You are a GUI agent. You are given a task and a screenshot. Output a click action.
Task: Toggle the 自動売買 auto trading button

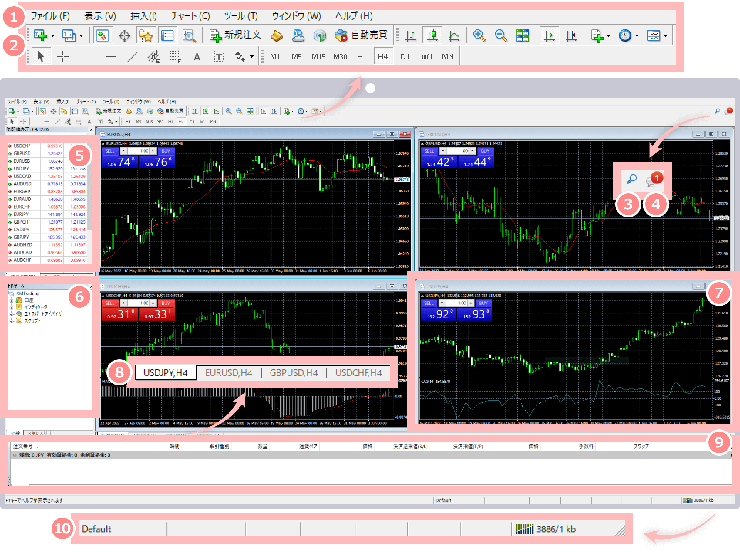click(x=361, y=35)
